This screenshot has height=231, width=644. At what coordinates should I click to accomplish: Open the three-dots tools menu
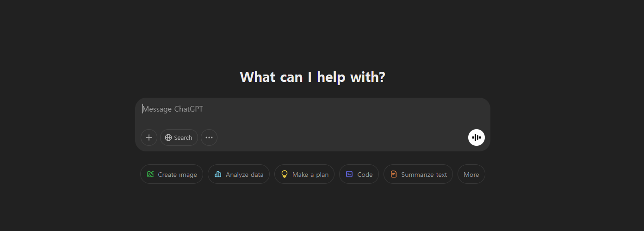coord(209,137)
